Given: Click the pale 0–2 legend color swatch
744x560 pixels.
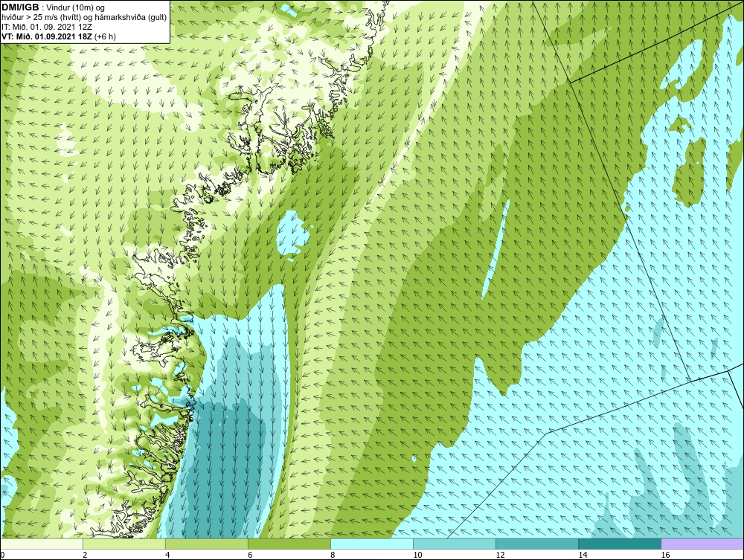Looking at the screenshot, I should tap(42, 544).
